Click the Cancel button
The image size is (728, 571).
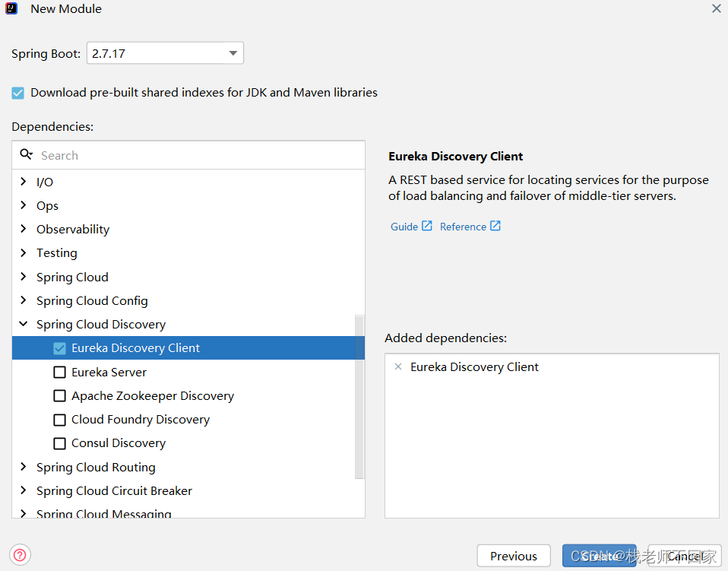685,556
